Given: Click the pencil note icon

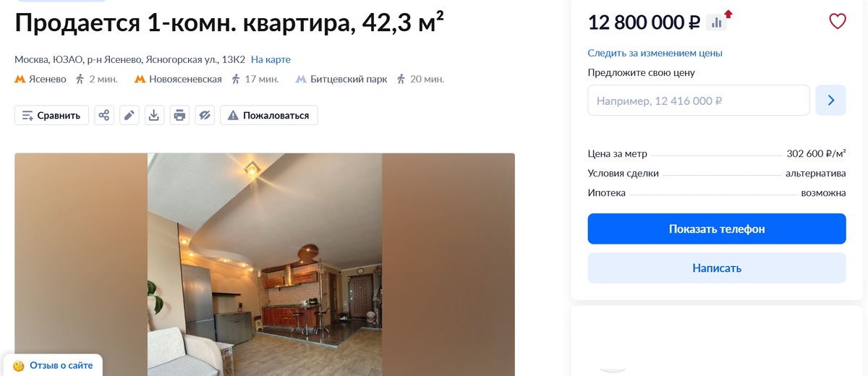Looking at the screenshot, I should 129,115.
